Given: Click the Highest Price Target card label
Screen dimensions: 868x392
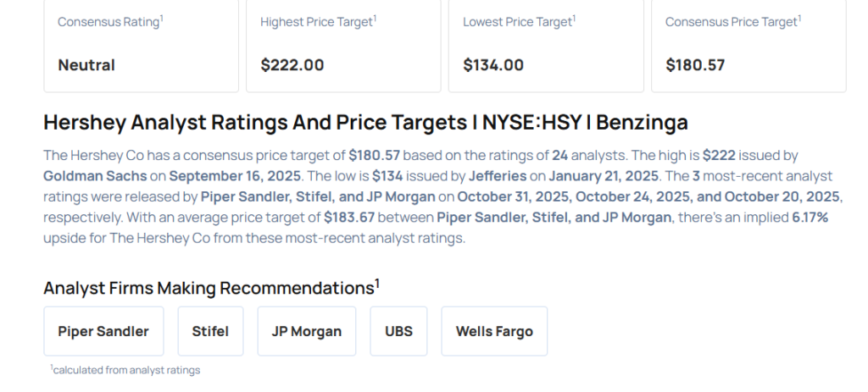Looking at the screenshot, I should click(x=316, y=22).
